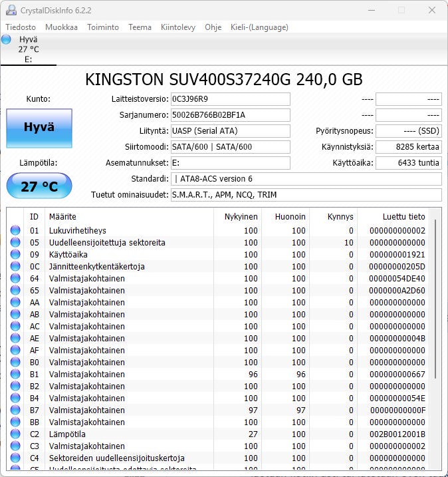Click the status orb beside attribute ID B1
Image resolution: width=448 pixels, height=477 pixels.
click(15, 375)
